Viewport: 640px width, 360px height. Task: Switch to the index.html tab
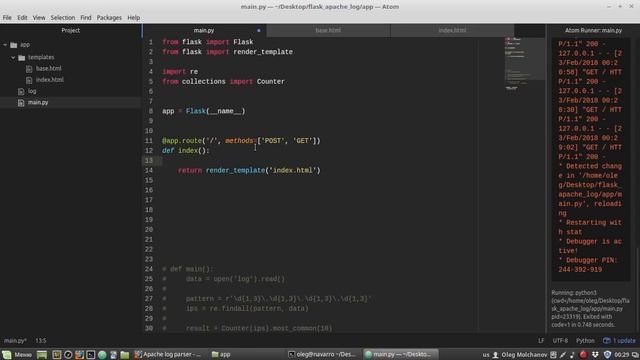[452, 30]
